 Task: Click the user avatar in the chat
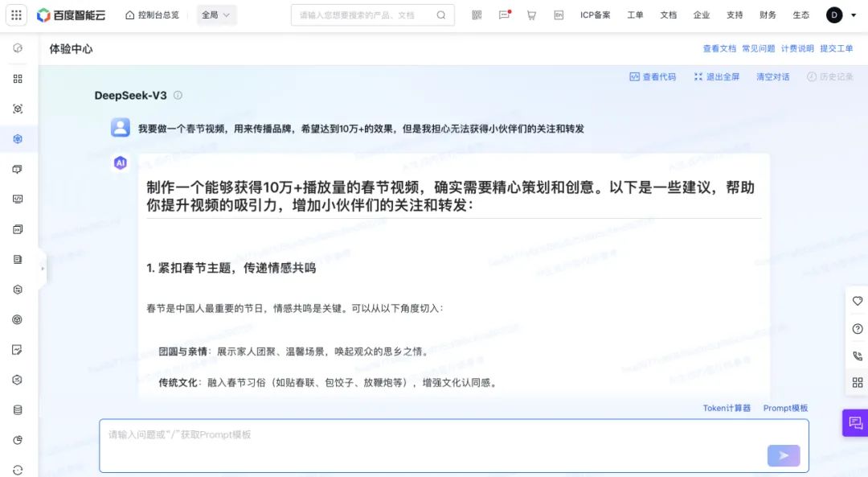pos(120,127)
